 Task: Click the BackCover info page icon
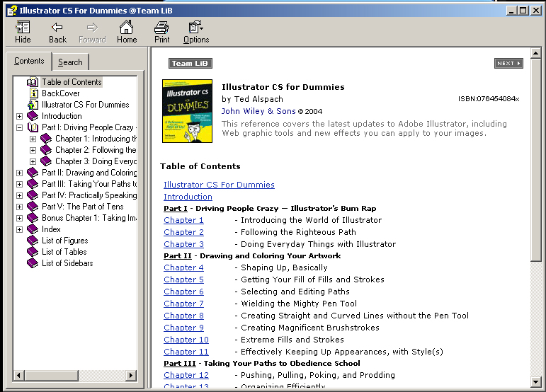[x=34, y=93]
